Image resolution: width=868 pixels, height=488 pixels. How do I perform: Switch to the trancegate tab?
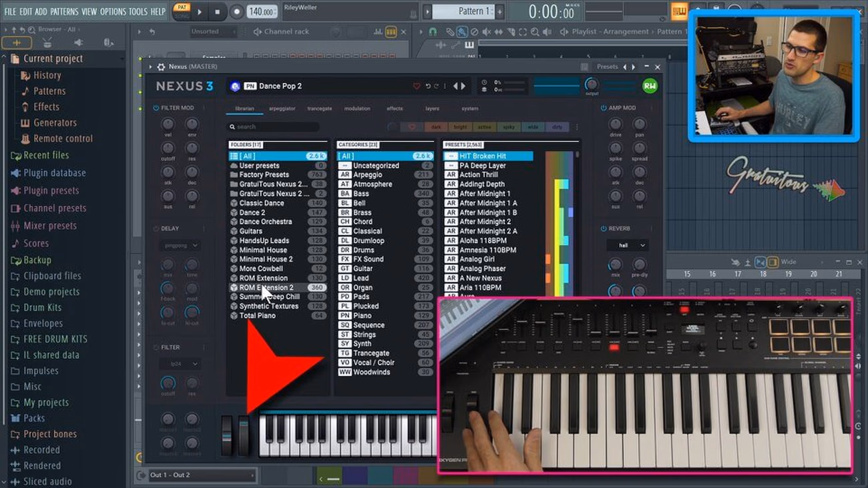pos(319,108)
